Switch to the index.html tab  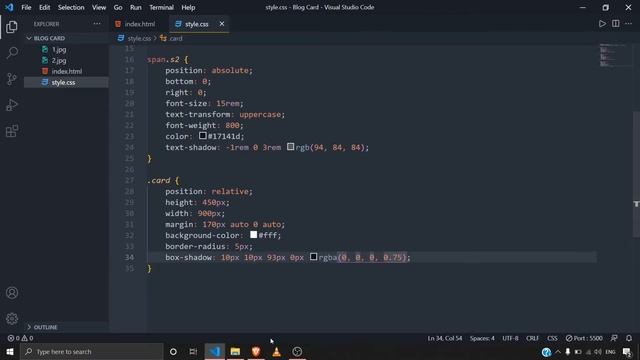coord(139,24)
